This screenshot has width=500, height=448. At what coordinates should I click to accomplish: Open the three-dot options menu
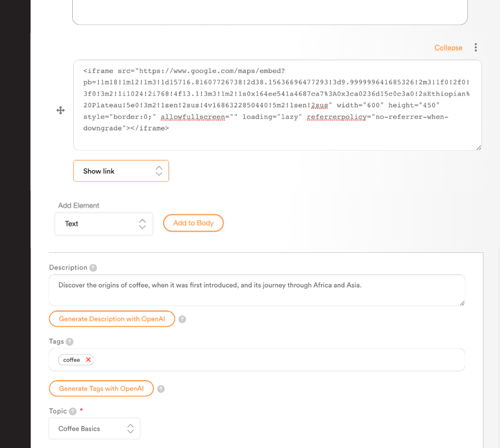tap(476, 47)
